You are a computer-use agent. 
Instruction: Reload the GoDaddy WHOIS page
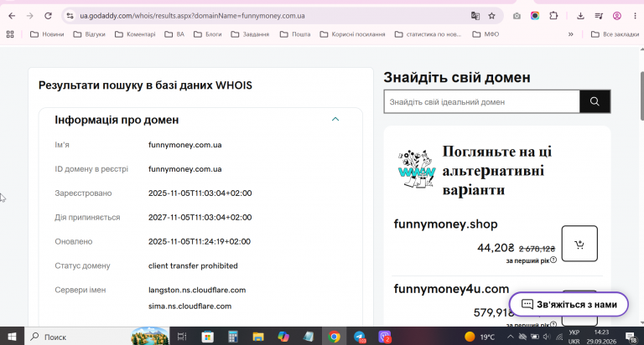pyautogui.click(x=48, y=16)
